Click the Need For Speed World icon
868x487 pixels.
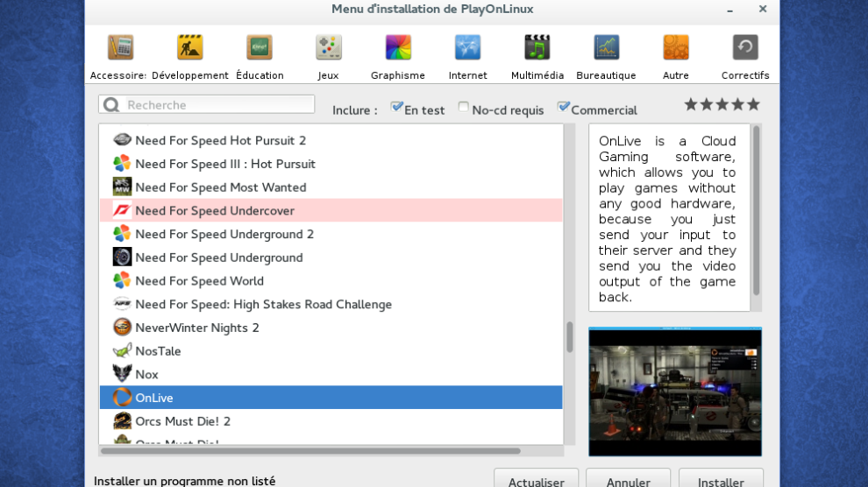tap(122, 280)
